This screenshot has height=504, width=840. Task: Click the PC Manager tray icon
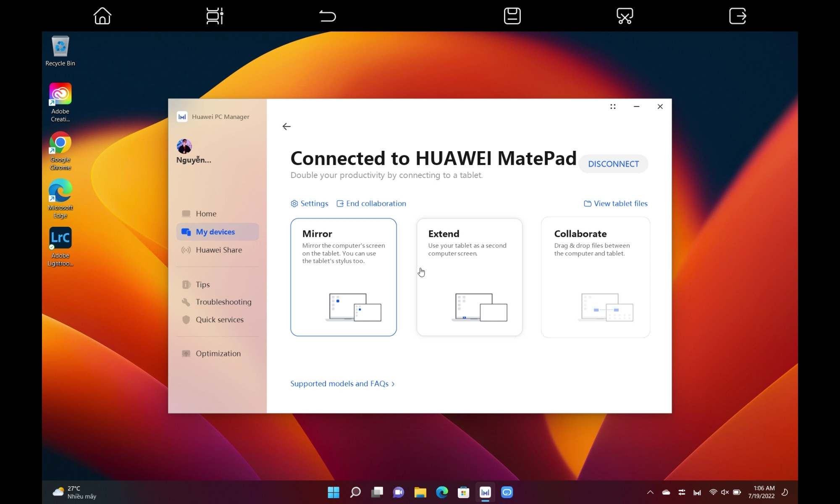(x=697, y=493)
